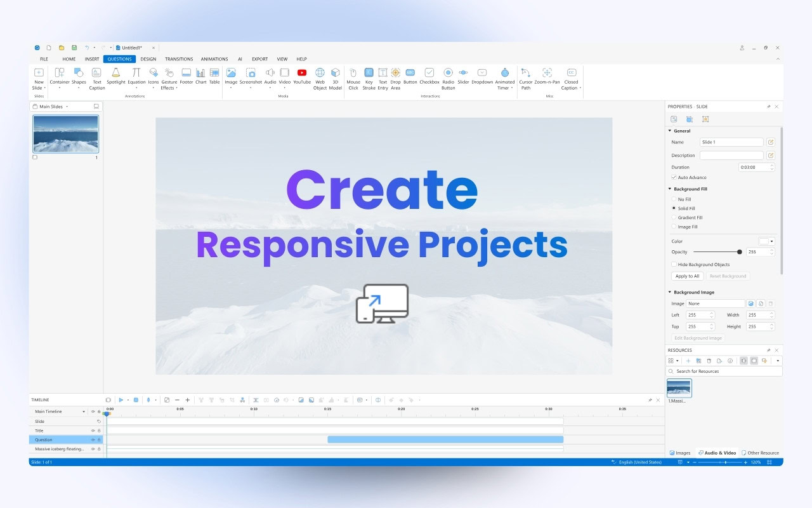
Task: Insert a Table
Action: 214,76
